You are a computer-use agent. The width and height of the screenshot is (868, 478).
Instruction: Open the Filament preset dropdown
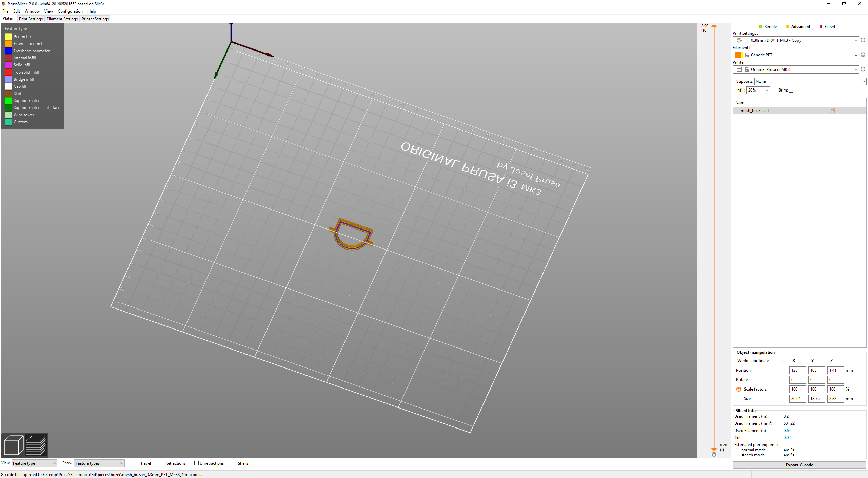click(x=796, y=55)
